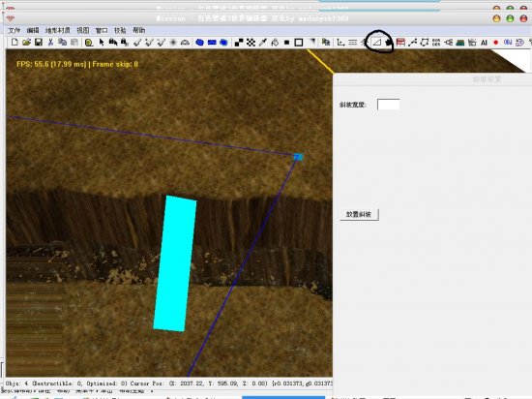Click the speedometer gauge toolbar icon
The height and width of the screenshot is (399, 532).
(185, 42)
